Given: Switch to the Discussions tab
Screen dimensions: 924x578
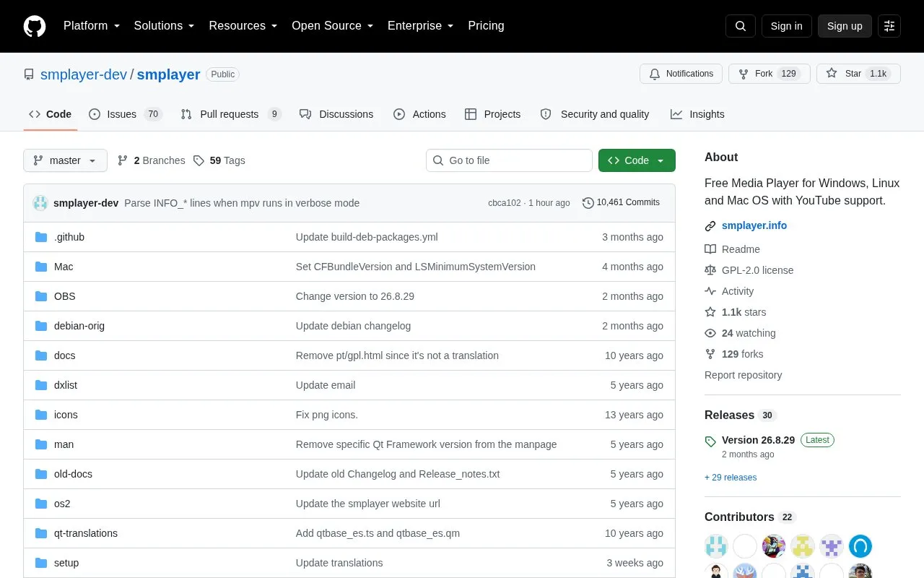Looking at the screenshot, I should [x=336, y=114].
